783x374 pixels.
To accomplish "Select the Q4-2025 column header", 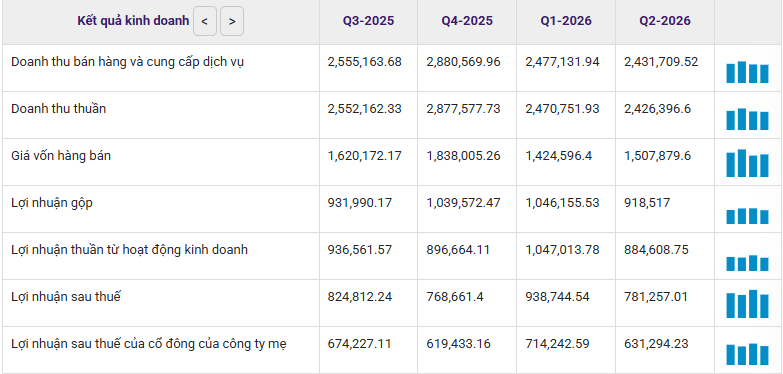I will (x=467, y=21).
